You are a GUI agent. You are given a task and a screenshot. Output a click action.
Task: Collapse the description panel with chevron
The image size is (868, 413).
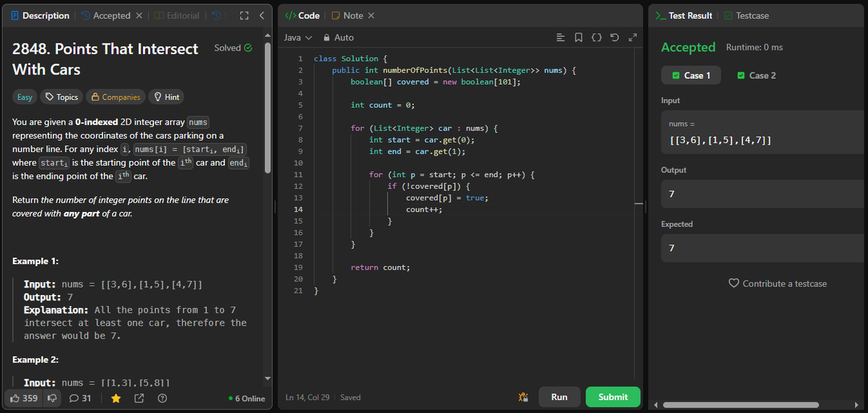tap(262, 15)
